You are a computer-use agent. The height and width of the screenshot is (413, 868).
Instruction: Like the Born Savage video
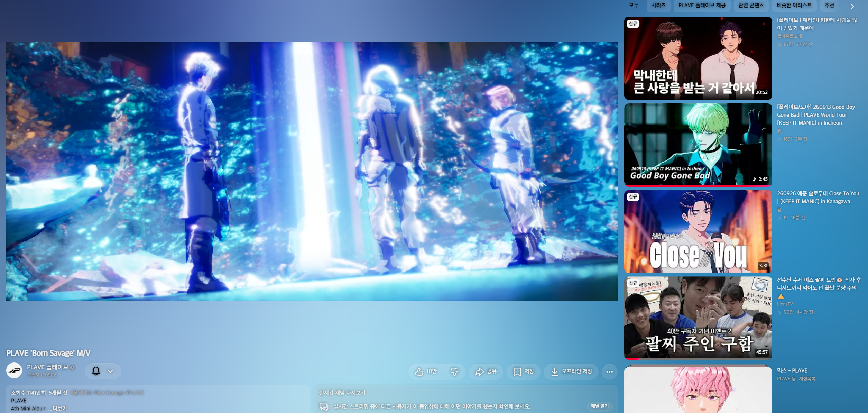pos(426,371)
